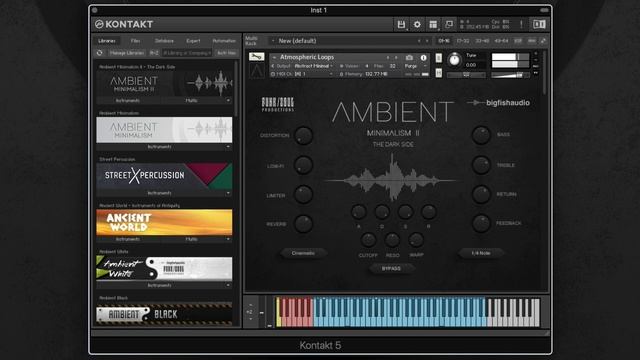Viewport: 640px width, 360px height.
Task: Toggle the BYPASS filter button
Action: (391, 269)
